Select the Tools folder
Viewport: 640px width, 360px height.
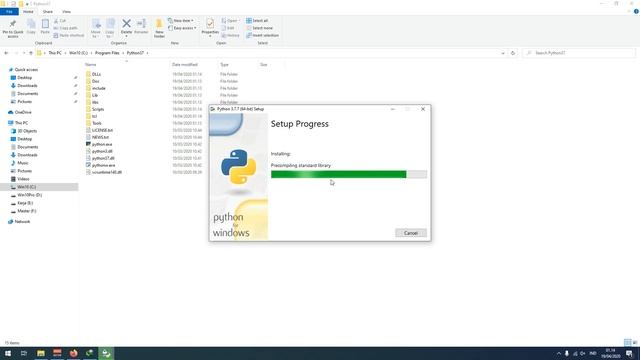pyautogui.click(x=97, y=123)
